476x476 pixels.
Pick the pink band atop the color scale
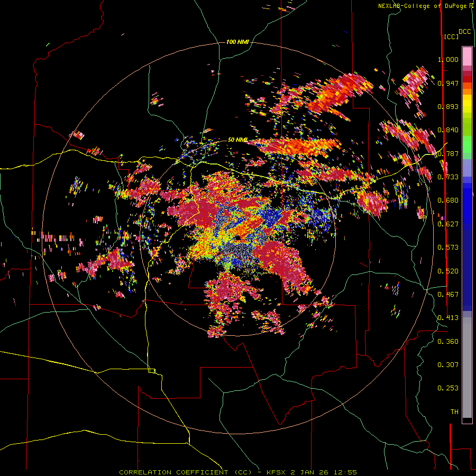(467, 56)
